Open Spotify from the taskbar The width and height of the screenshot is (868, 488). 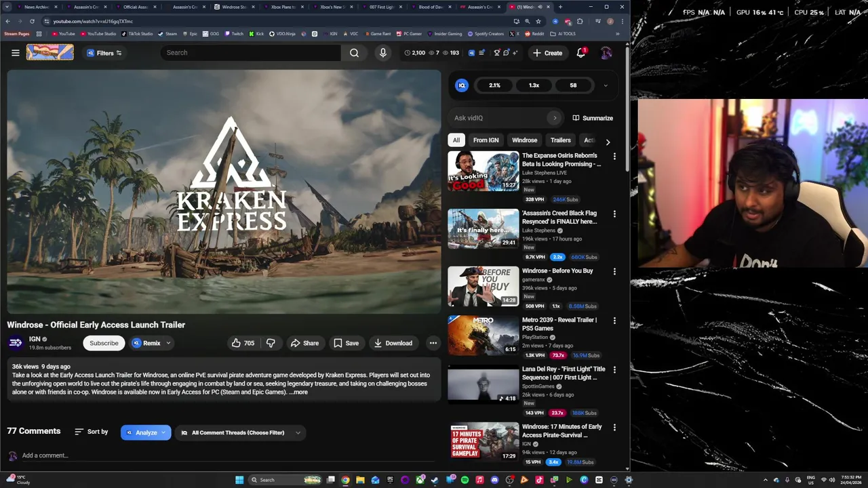tap(465, 480)
